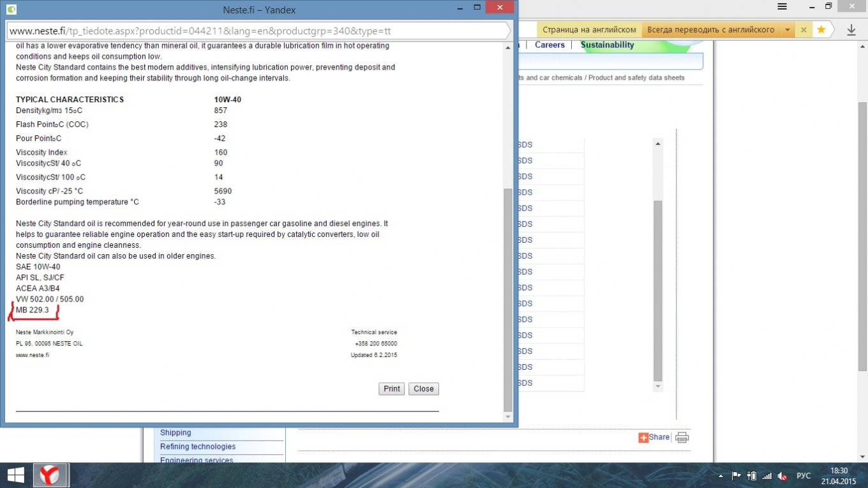Click the Print button in popup
Screen dimensions: 868x488
(x=392, y=389)
